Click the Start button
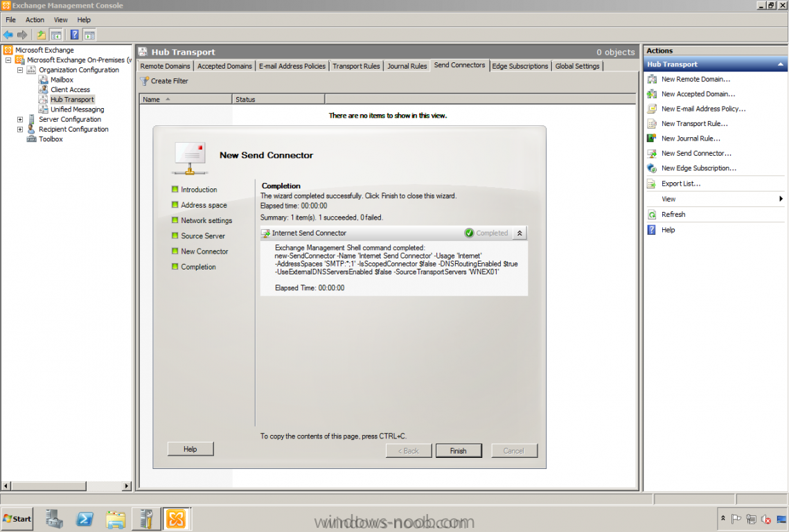Screen dimensions: 789x532 [17, 519]
